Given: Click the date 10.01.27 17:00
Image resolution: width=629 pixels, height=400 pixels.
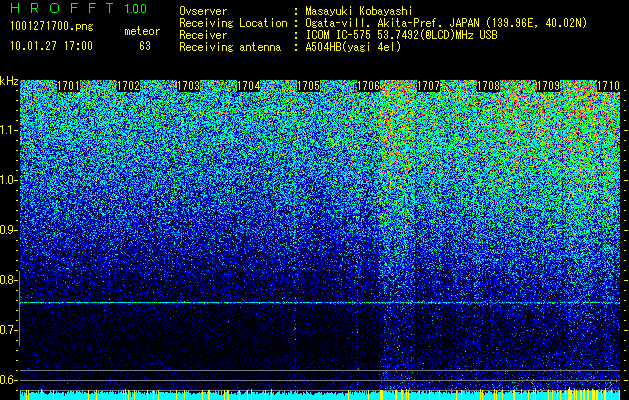Looking at the screenshot, I should point(51,46).
